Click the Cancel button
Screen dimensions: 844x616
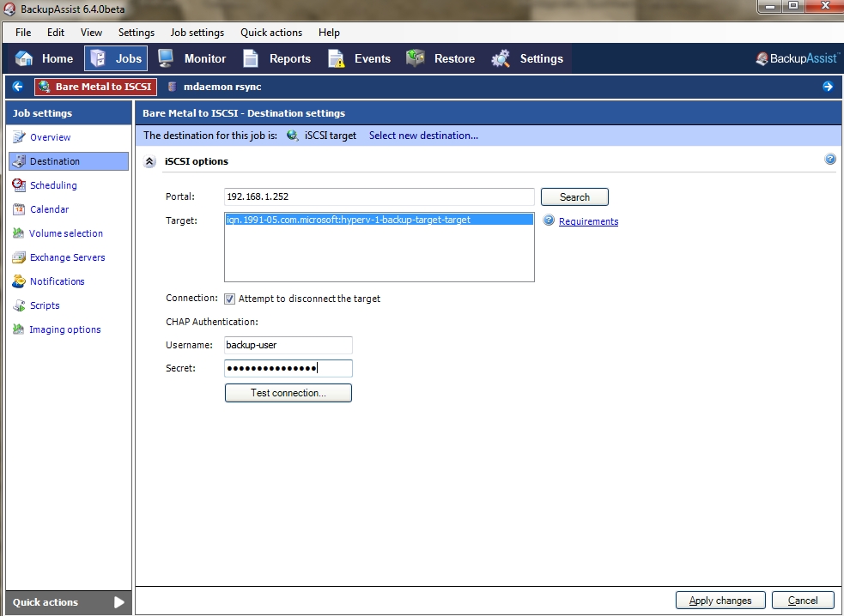click(x=803, y=601)
